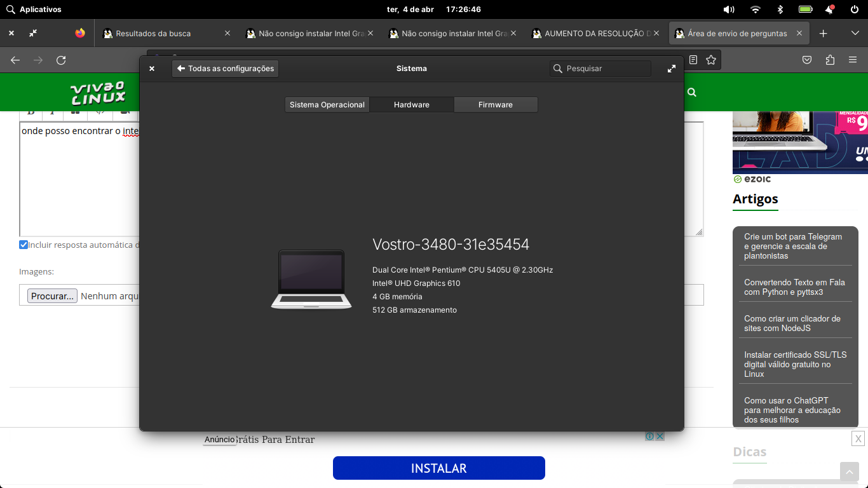Select the Sistema Operacional tab
868x488 pixels.
pos(327,105)
